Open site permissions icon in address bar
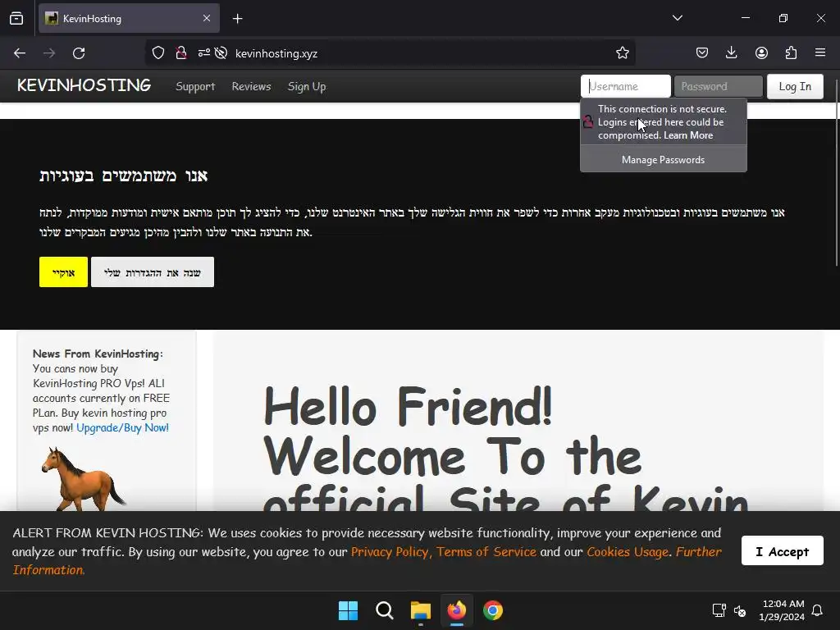Screen dimensions: 840x630 203,53
